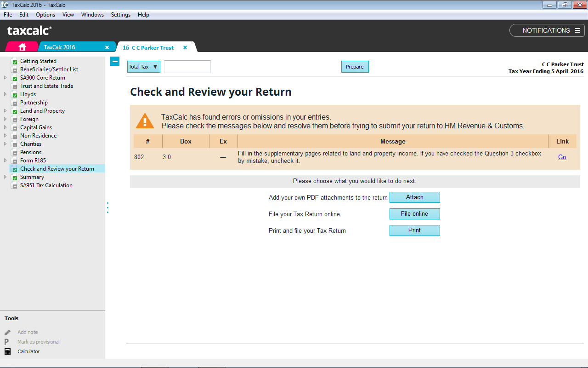Click the input field beside Total Tax

(x=187, y=67)
